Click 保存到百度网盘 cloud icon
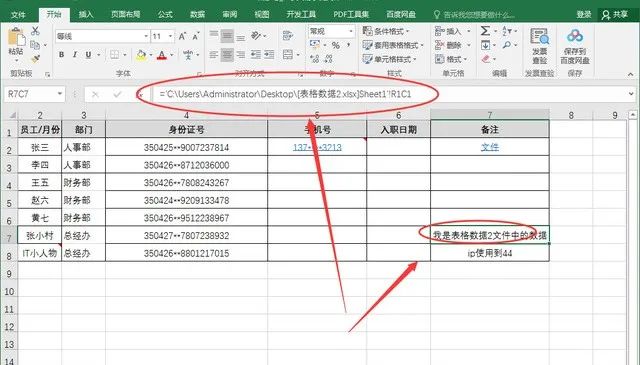Image resolution: width=640 pixels, height=365 pixels. [x=575, y=45]
